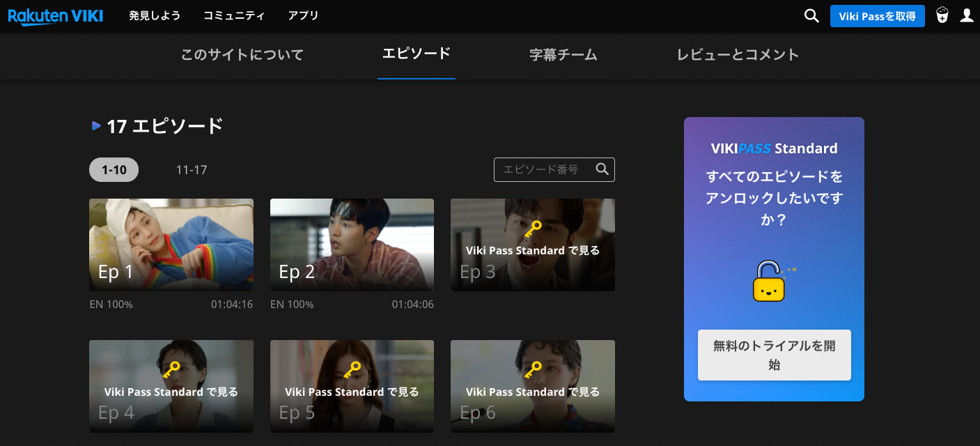Start the free trial with 無料のトライアルを開始

[775, 355]
